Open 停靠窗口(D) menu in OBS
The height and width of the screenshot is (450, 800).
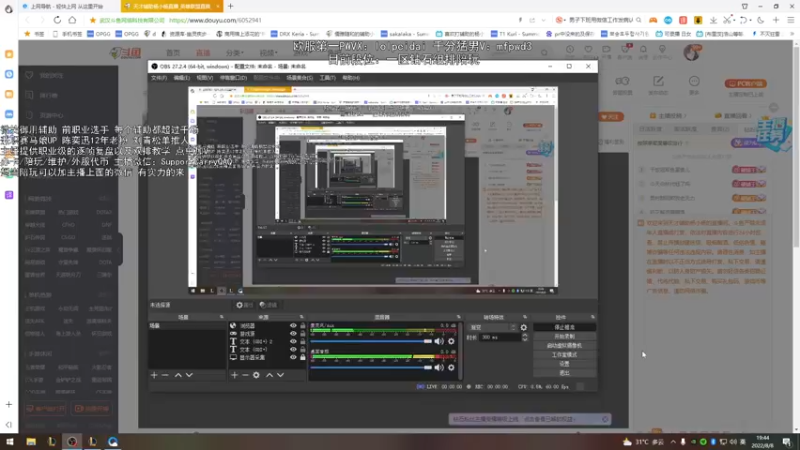point(233,78)
